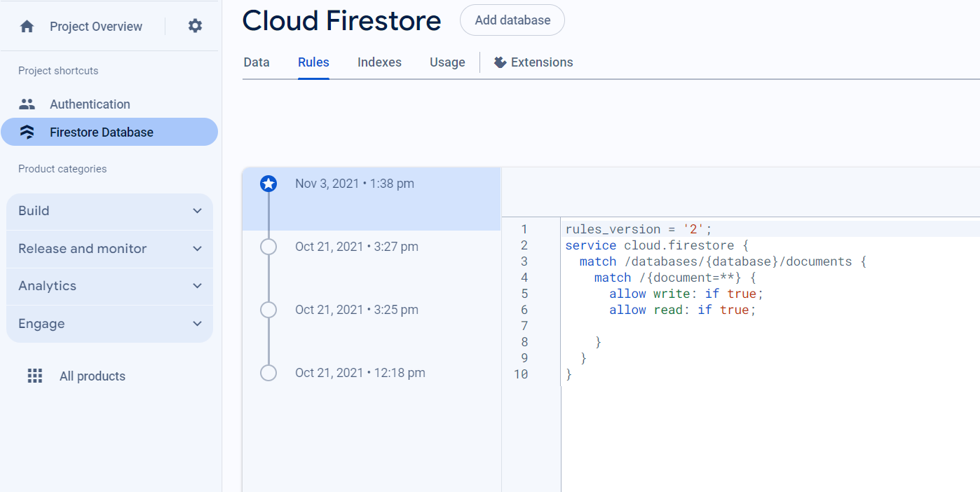The width and height of the screenshot is (980, 492).
Task: Click the Oct 21 12:18 pm circle marker
Action: [x=268, y=373]
